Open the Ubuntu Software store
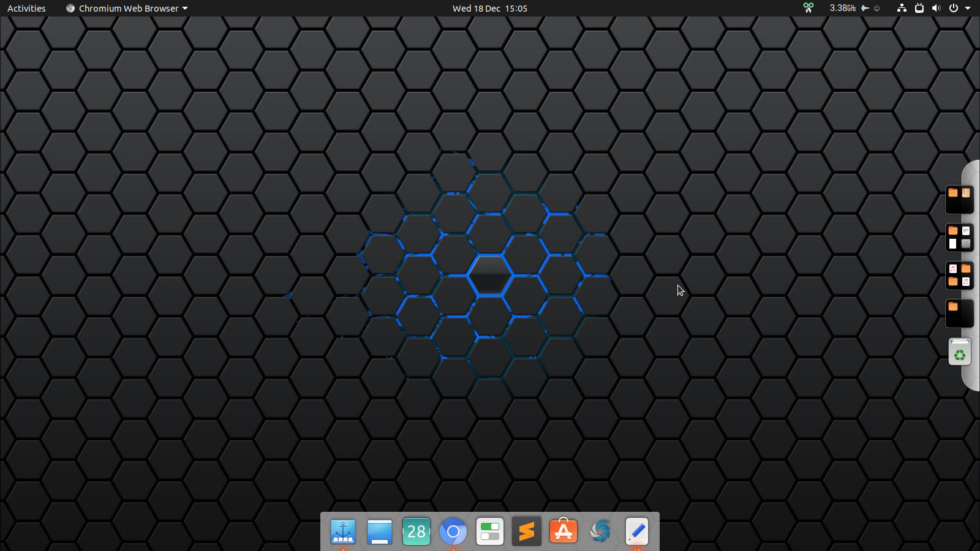Screen dimensions: 980x551 (x=563, y=531)
